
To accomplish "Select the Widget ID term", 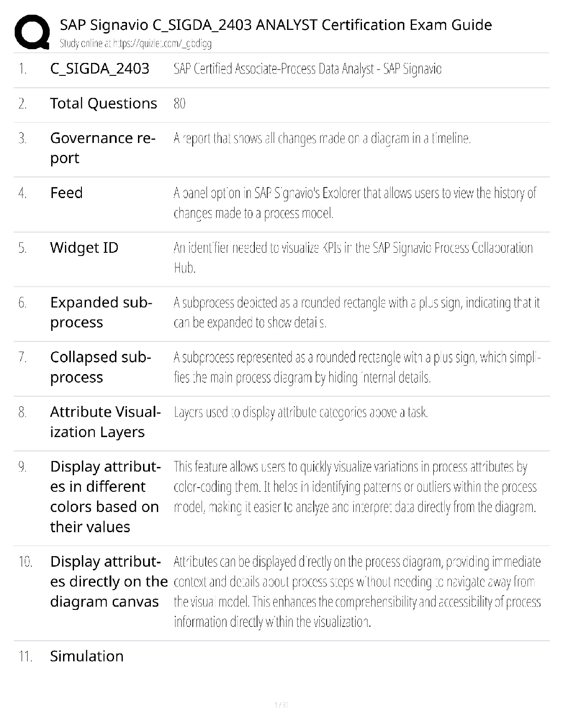I will [84, 248].
